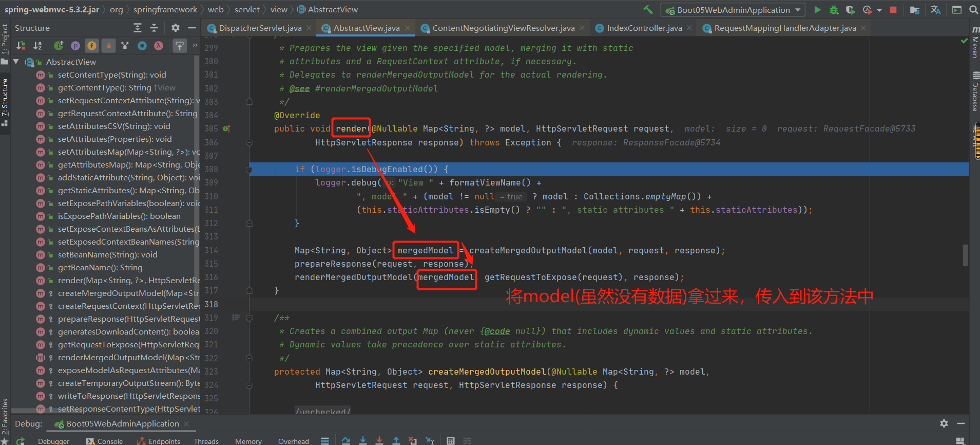This screenshot has width=980, height=445.
Task: Select setAttributesCSV(String) in Structure tree
Action: point(114,126)
